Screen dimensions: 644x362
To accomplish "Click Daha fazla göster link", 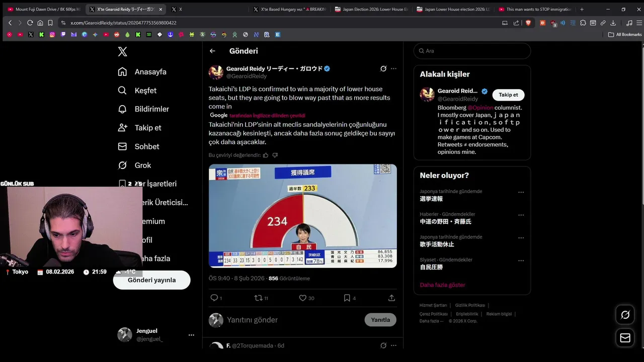I will (x=442, y=285).
